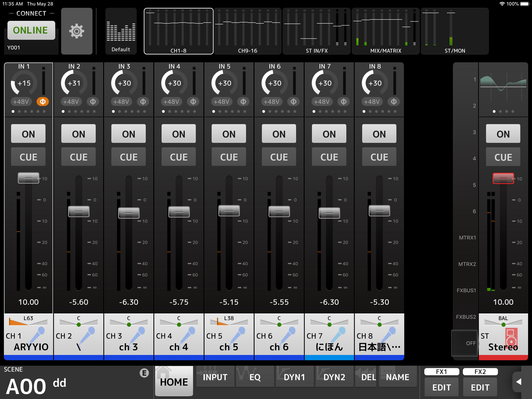
Task: Click the CH 6 fader handle
Action: 279,212
